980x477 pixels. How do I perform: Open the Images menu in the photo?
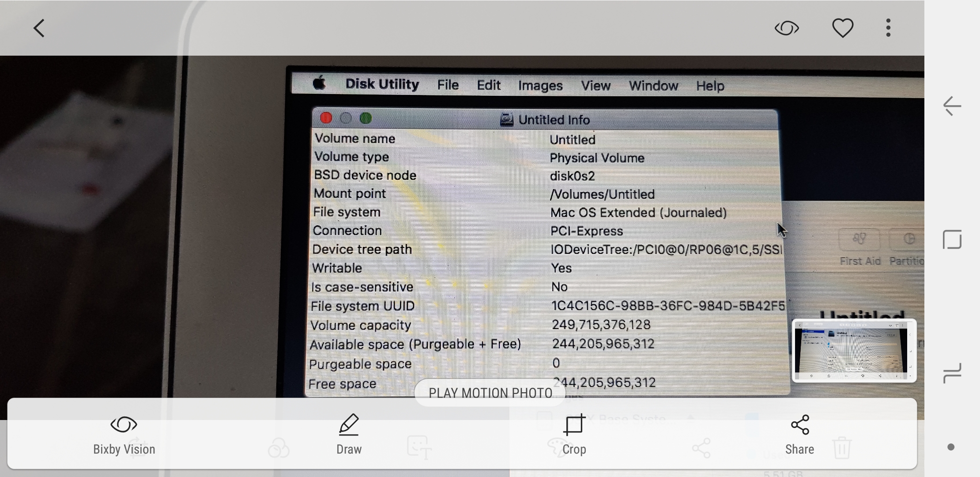click(540, 85)
